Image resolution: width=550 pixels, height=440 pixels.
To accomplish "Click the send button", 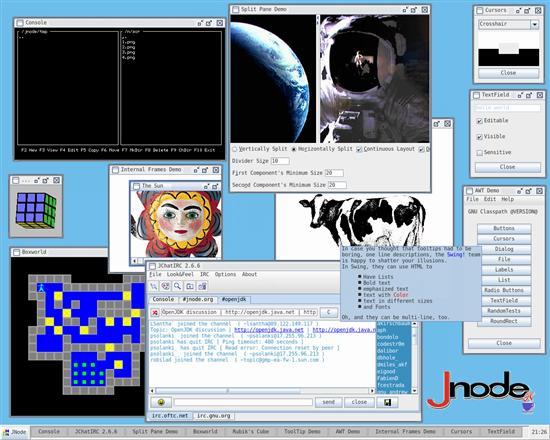I will click(x=328, y=402).
